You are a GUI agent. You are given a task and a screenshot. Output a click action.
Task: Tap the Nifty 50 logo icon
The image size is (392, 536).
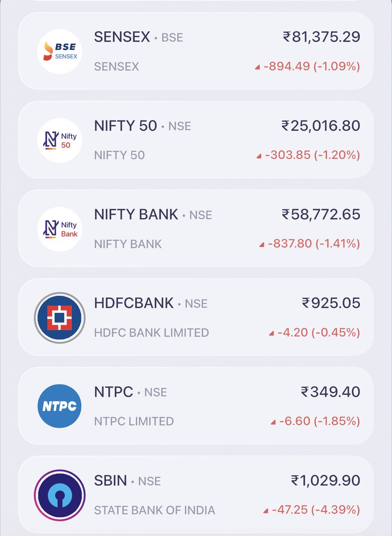pos(60,140)
